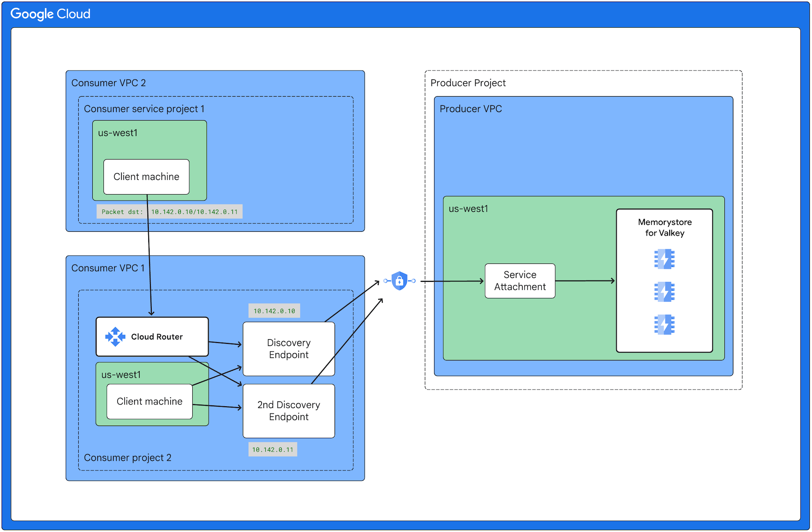Click the Consumer service project 1 label
Viewport: 812px width, 532px height.
[x=144, y=109]
